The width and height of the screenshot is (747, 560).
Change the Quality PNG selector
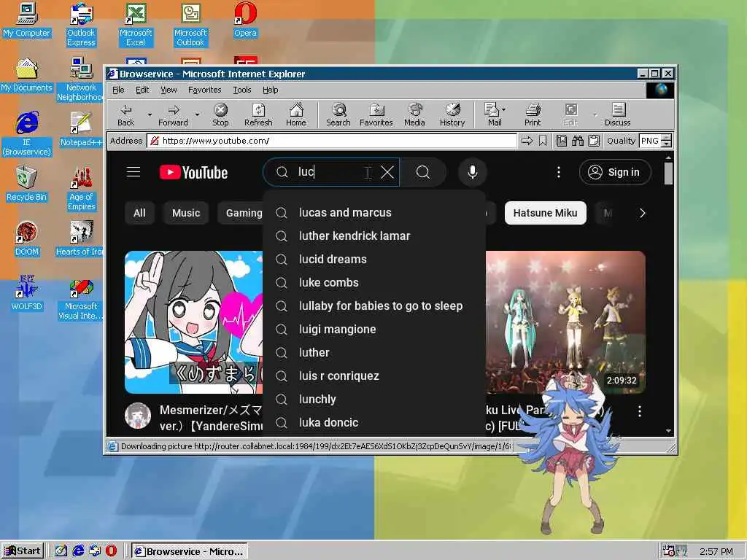pyautogui.click(x=655, y=141)
